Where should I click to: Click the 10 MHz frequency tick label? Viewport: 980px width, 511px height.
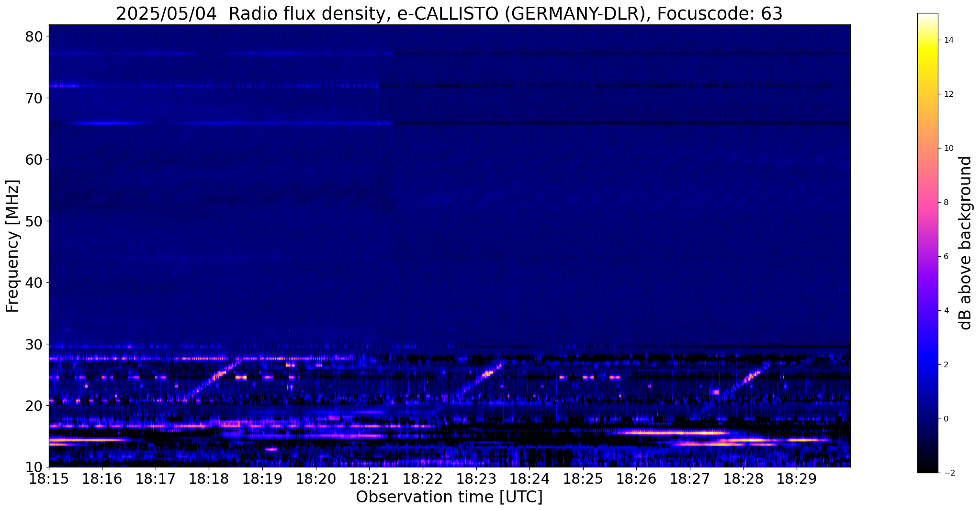34,467
